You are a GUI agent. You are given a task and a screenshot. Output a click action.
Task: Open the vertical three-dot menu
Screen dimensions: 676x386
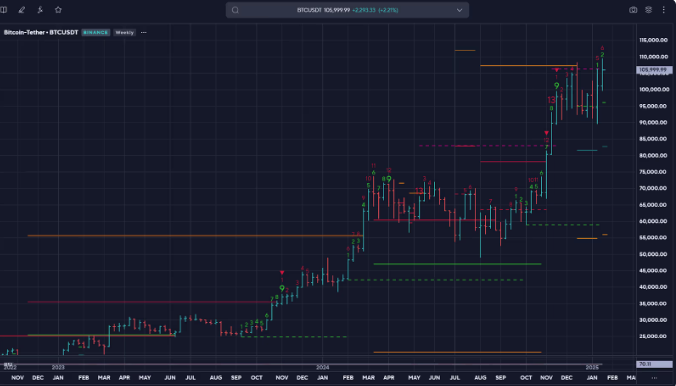pos(663,10)
